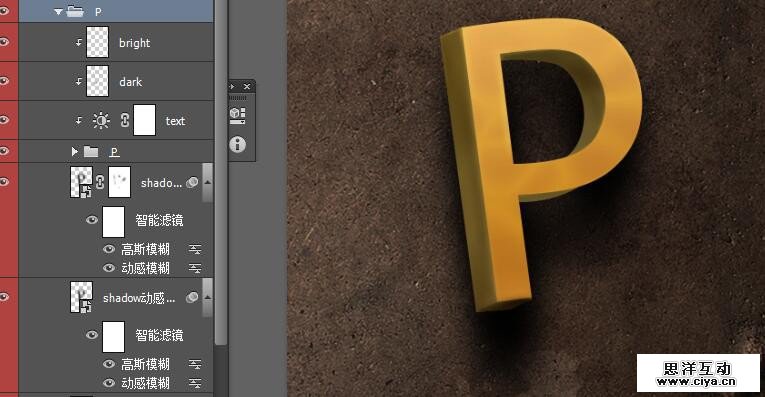
Task: Open blending options for 高斯模糊 under shadow动感
Action: pos(195,364)
